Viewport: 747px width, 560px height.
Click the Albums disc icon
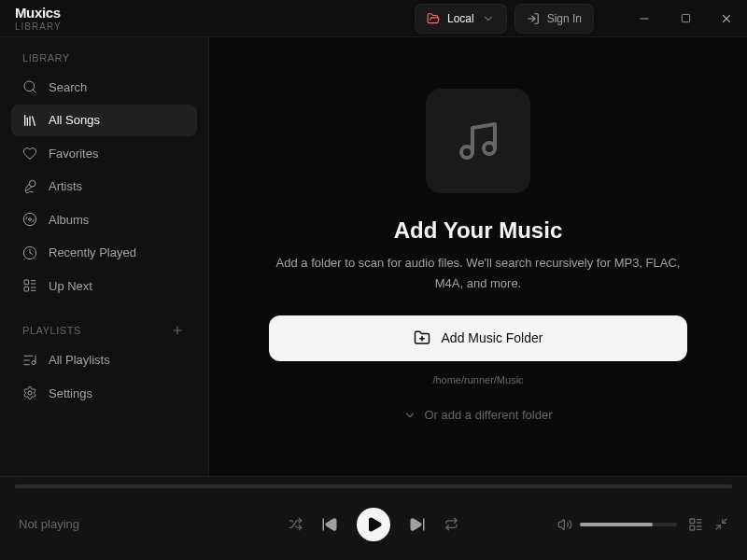coord(30,219)
